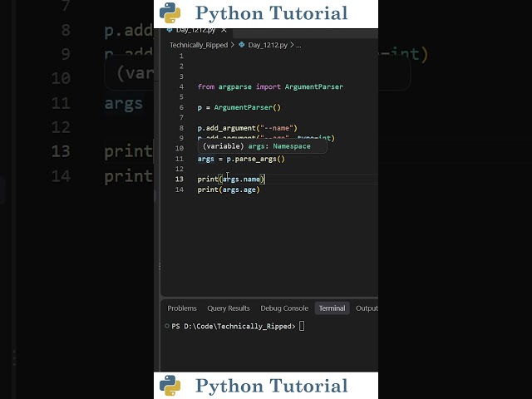Click 'args.name' inside print on line 13
This screenshot has height=399, width=532.
click(241, 180)
